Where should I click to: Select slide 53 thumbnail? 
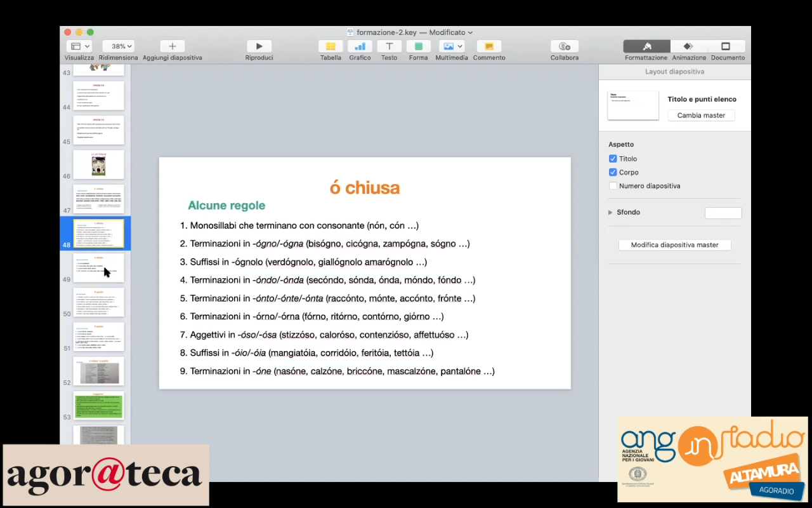98,406
